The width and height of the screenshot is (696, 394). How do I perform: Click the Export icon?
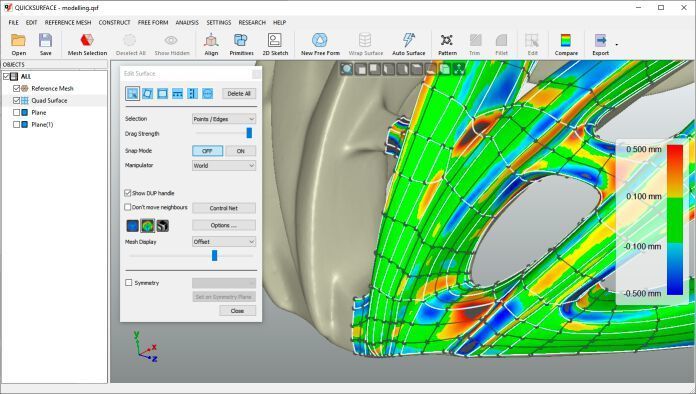click(x=600, y=40)
